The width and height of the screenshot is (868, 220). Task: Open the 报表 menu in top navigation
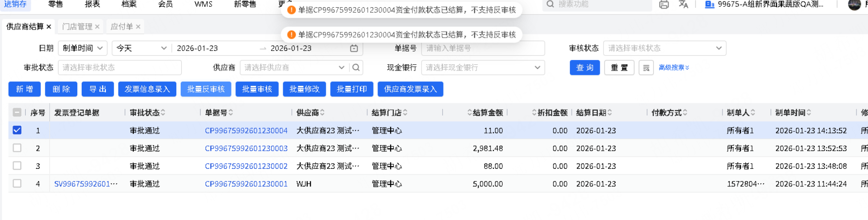pyautogui.click(x=92, y=4)
